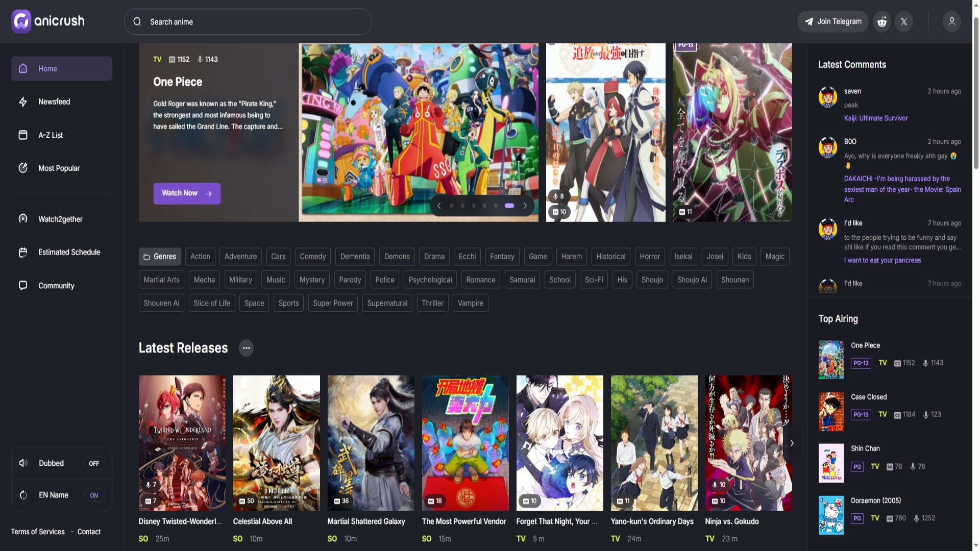This screenshot has width=980, height=551.
Task: Open Terms of Services link
Action: [38, 532]
